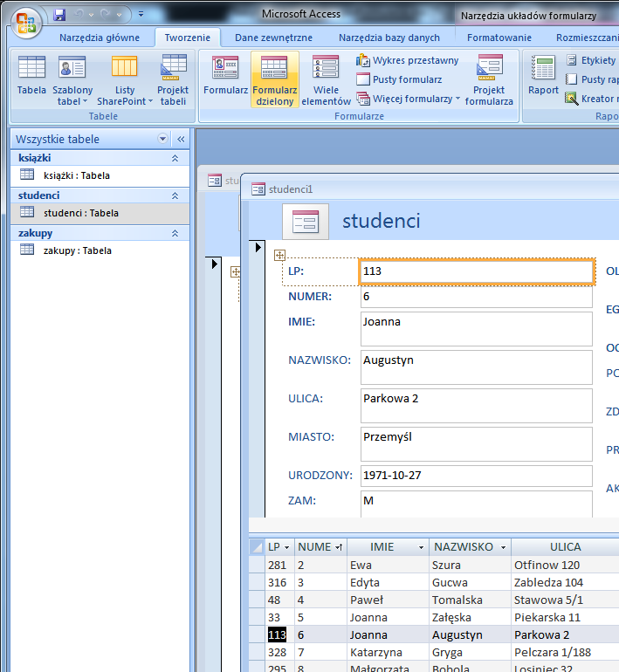Click the NAZWISKO field with Augustyn
The width and height of the screenshot is (619, 672).
[476, 367]
